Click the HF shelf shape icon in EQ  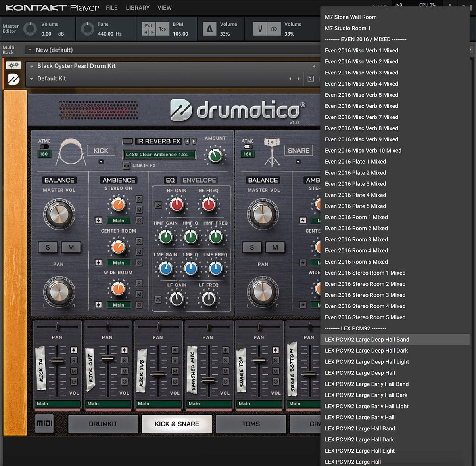(158, 205)
